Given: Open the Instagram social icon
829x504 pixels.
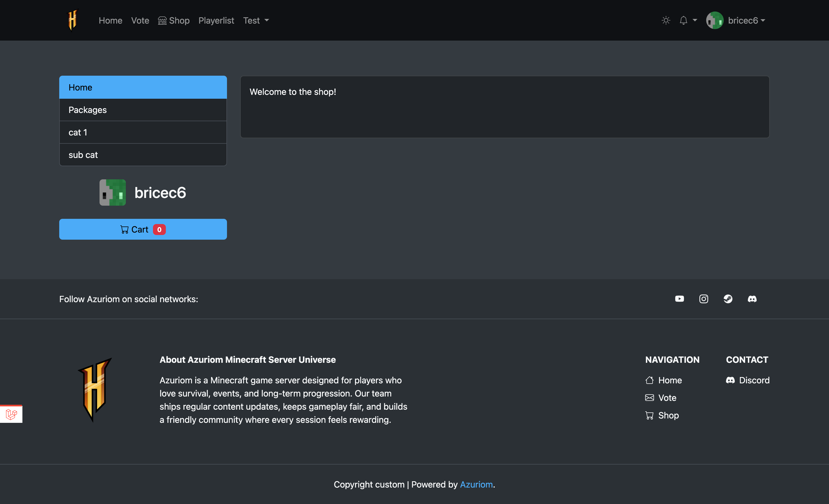Looking at the screenshot, I should pos(703,299).
